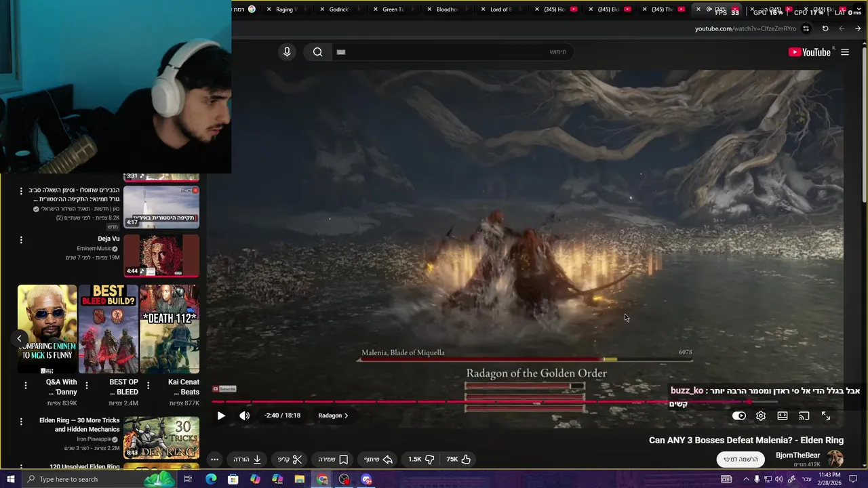Open File Explorer from taskbar
Viewport: 868px width, 488px height.
(x=299, y=479)
